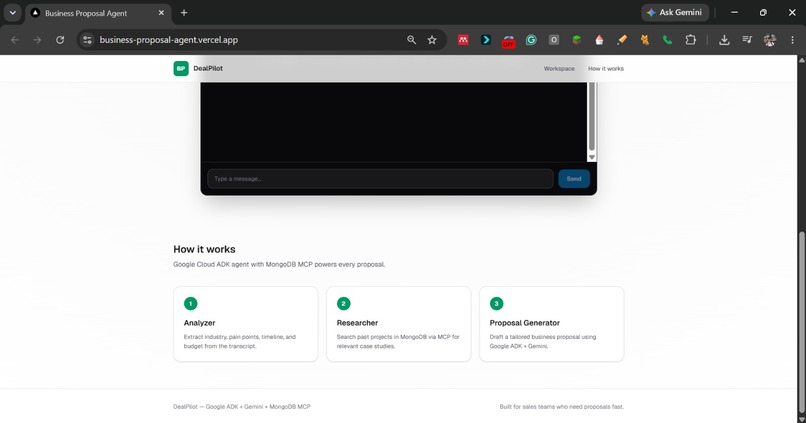806x423 pixels.
Task: Click the green grass block extension icon
Action: [576, 40]
